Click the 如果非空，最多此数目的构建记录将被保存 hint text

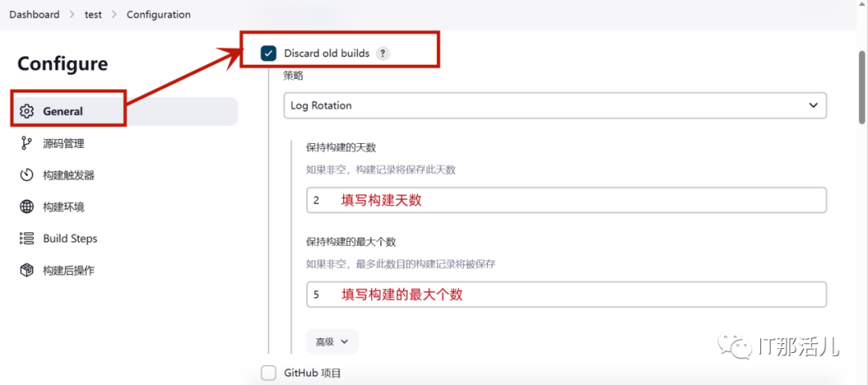point(401,264)
